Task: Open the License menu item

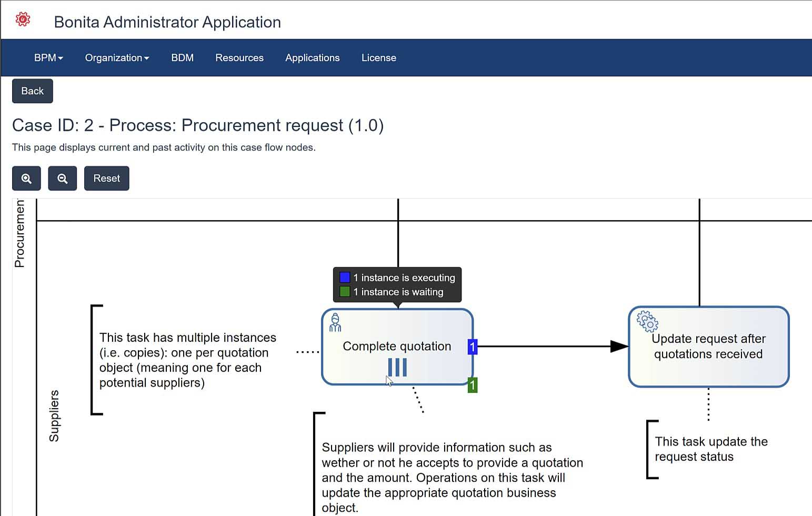Action: [379, 58]
